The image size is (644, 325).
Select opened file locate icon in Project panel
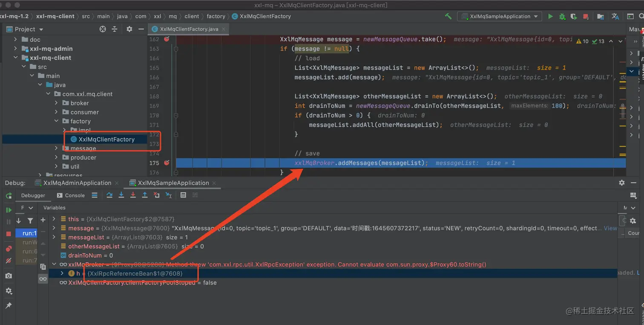(103, 29)
